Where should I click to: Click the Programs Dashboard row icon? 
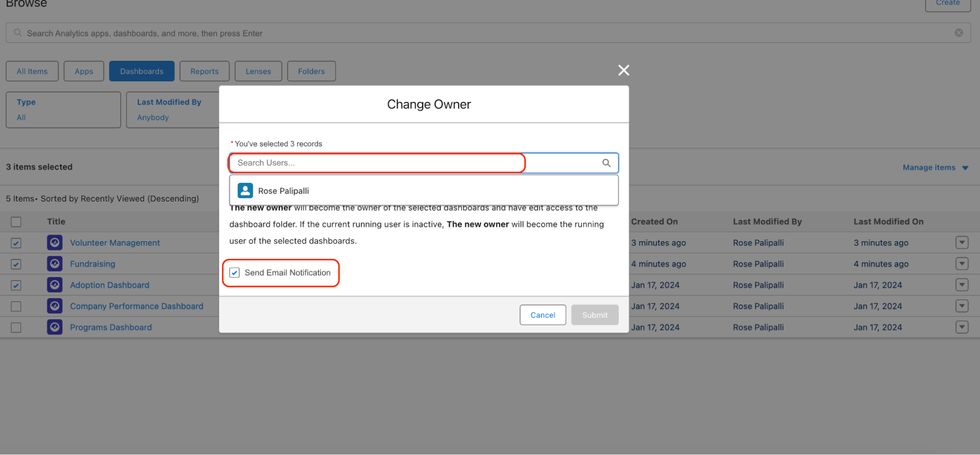click(x=55, y=327)
